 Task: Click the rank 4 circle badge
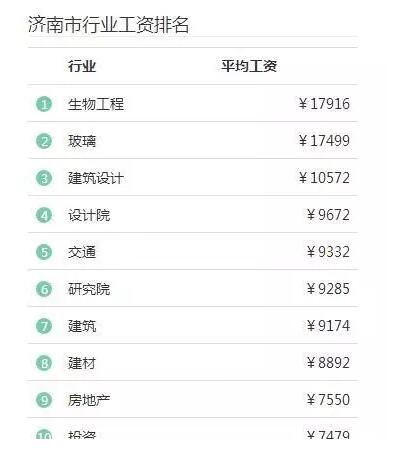pyautogui.click(x=44, y=215)
